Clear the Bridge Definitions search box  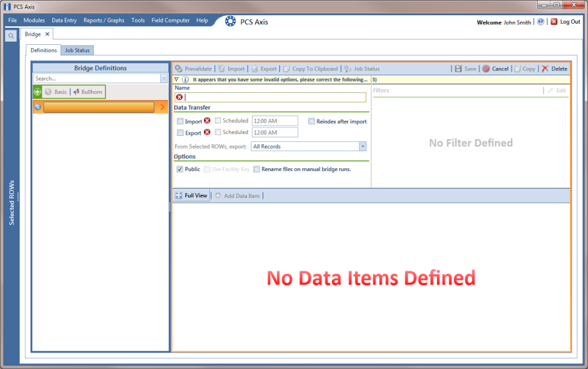[164, 79]
